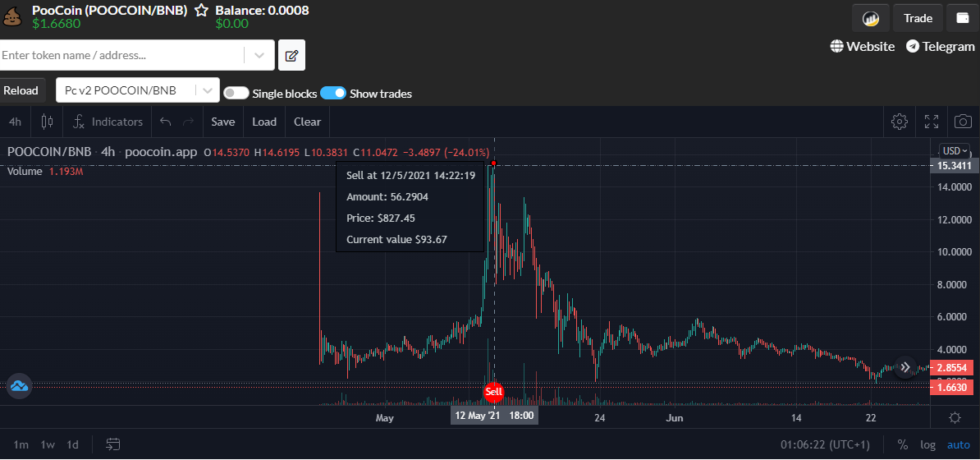Viewport: 980px width, 460px height.
Task: Click the token name / address field
Action: tap(122, 55)
